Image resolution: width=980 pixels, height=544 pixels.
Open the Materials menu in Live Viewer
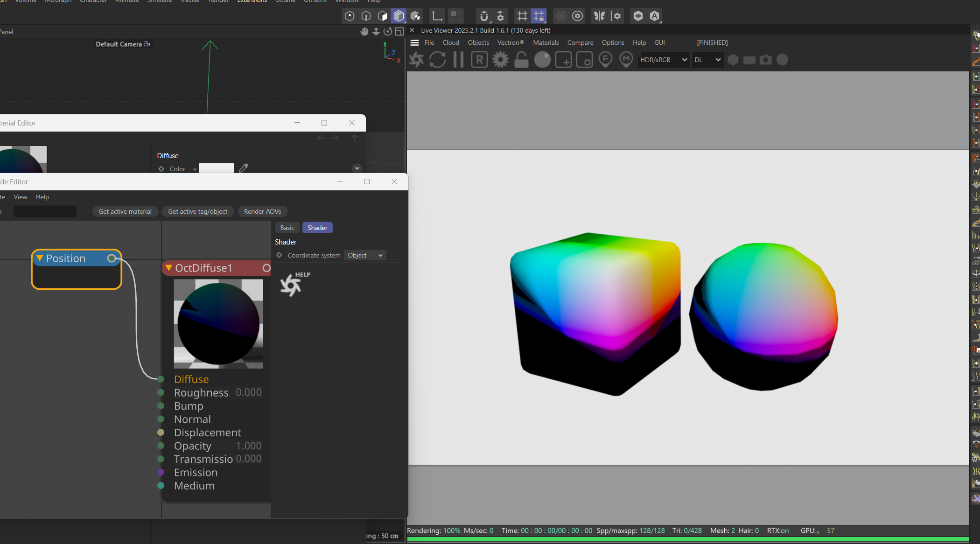click(x=546, y=42)
